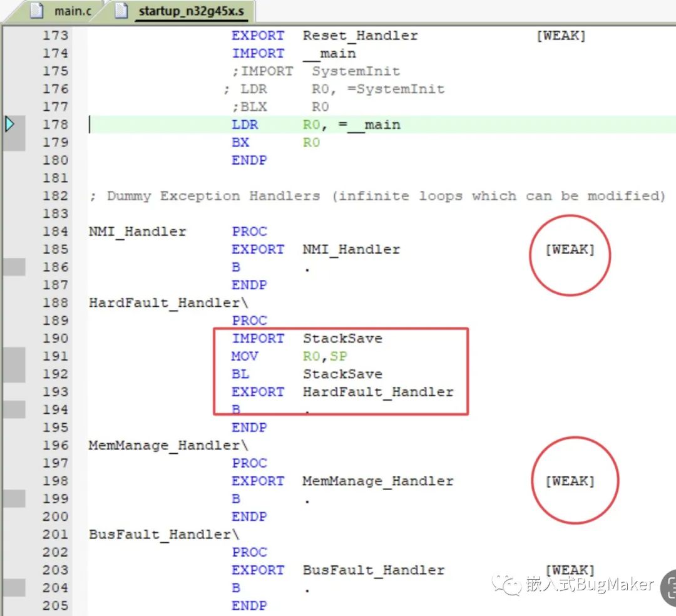Click 'StackSave' on line 192
Viewport: 676px width, 616px height.
coord(342,374)
